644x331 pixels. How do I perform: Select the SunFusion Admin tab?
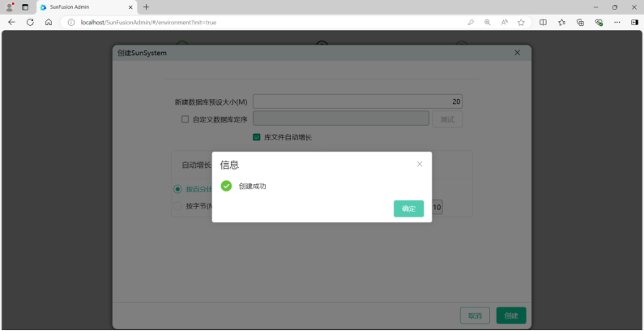[x=87, y=7]
